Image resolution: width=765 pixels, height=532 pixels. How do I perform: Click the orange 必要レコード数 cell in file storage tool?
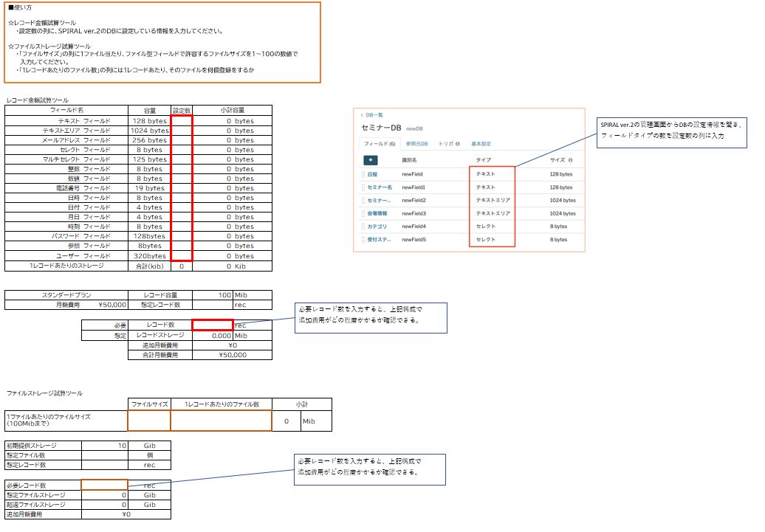(x=104, y=486)
